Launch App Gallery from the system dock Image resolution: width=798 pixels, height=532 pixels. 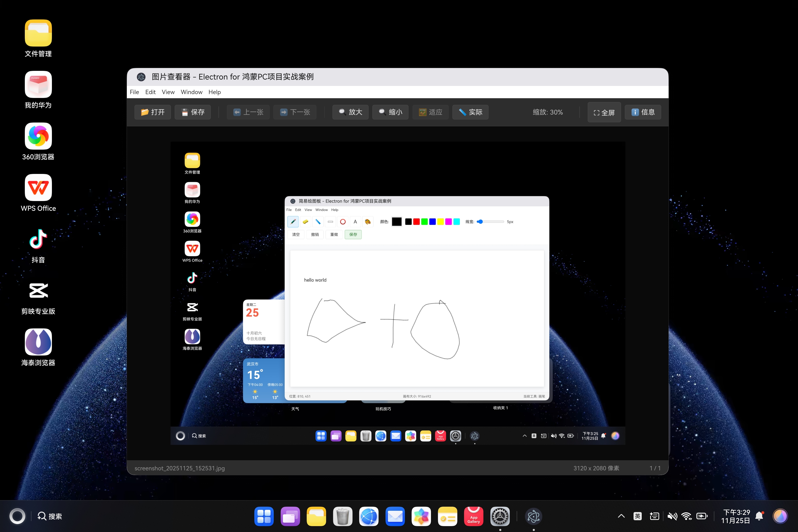point(474,516)
